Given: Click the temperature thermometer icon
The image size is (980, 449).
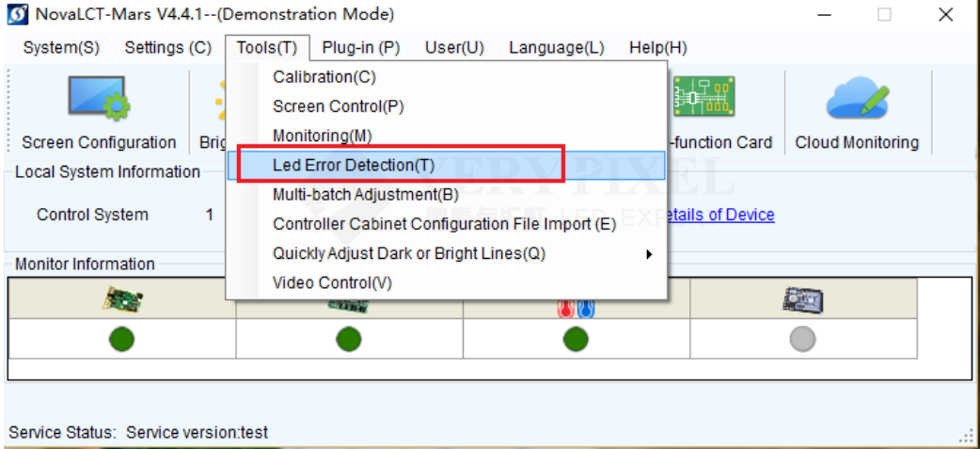Looking at the screenshot, I should [575, 309].
